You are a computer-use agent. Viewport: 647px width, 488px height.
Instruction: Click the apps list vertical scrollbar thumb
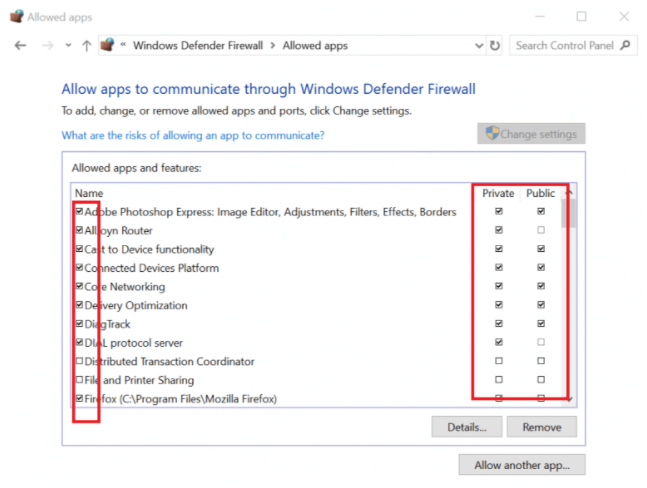567,214
